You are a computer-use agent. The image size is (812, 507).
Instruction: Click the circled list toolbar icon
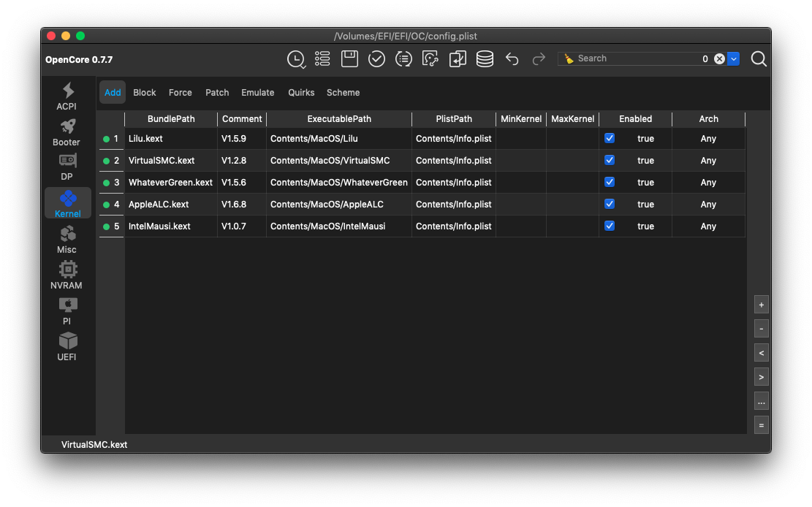click(x=403, y=58)
